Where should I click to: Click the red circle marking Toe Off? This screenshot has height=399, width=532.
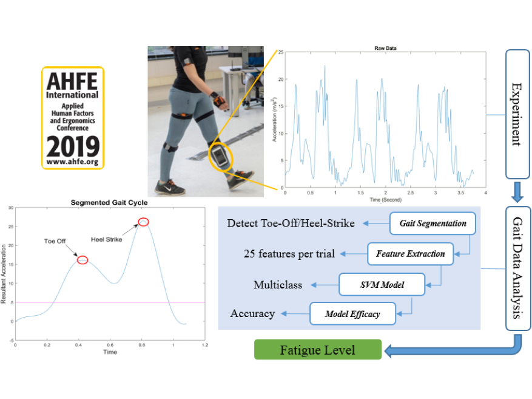pos(82,260)
